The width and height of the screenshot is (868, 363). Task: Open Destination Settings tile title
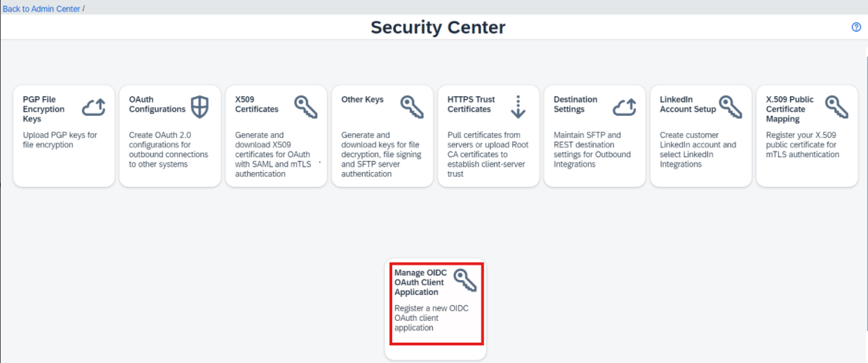575,105
